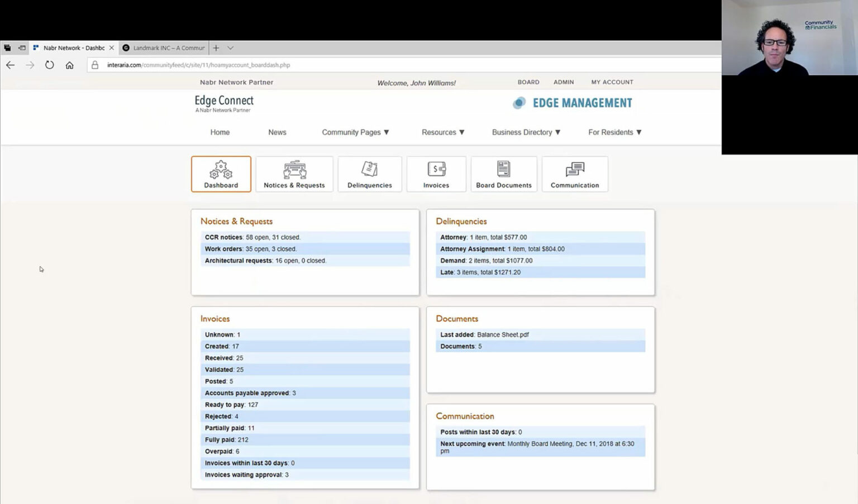Screen dimensions: 858x504
Task: Switch to the Landmark INC browser tab
Action: click(164, 48)
